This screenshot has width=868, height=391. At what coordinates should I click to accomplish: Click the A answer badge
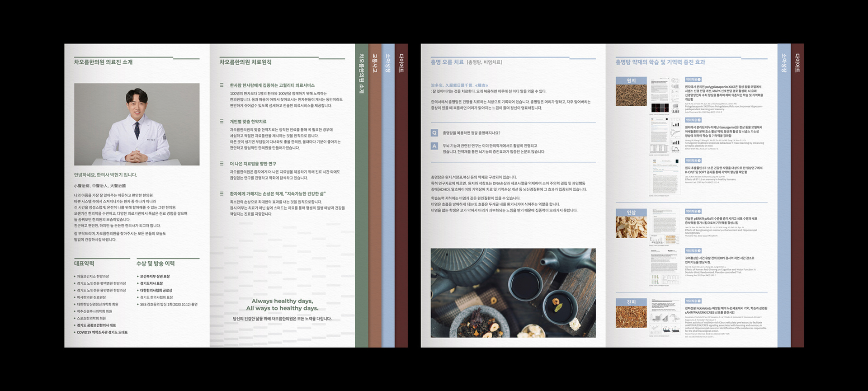pos(434,146)
